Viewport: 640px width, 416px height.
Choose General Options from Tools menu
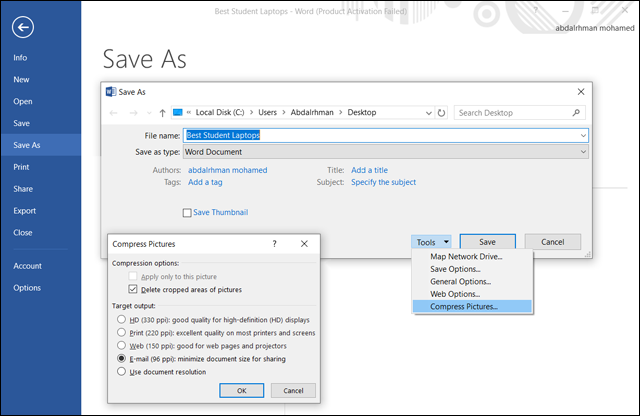click(x=472, y=282)
